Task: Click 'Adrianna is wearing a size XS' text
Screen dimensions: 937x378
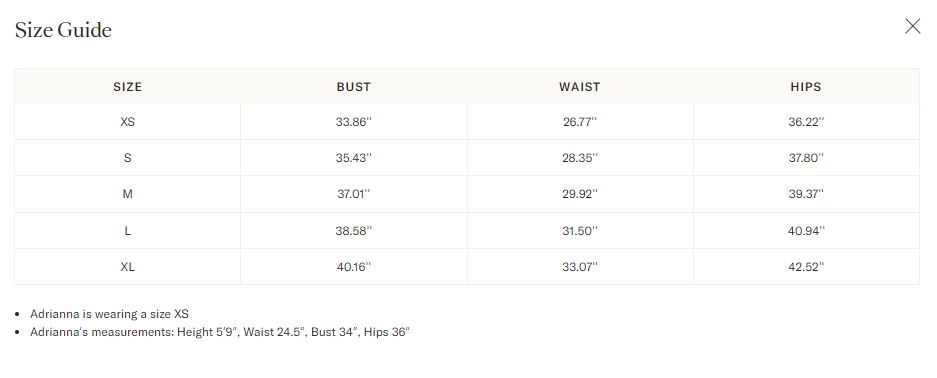Action: click(109, 314)
